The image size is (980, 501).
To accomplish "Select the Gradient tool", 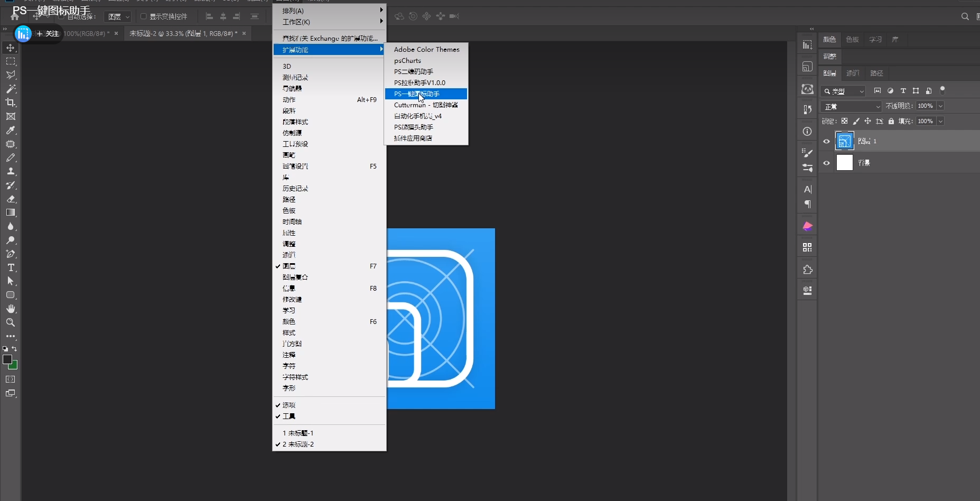I will click(x=11, y=212).
